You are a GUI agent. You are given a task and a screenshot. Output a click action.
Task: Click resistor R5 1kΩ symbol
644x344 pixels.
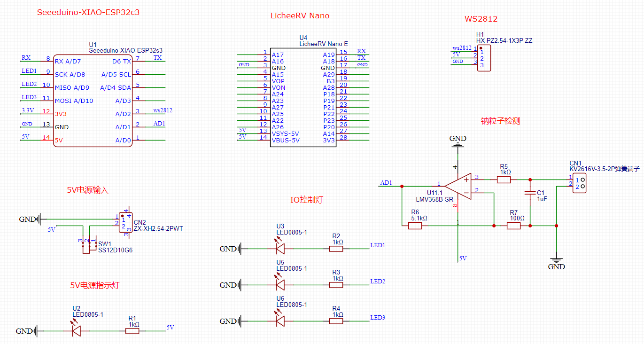pos(504,179)
